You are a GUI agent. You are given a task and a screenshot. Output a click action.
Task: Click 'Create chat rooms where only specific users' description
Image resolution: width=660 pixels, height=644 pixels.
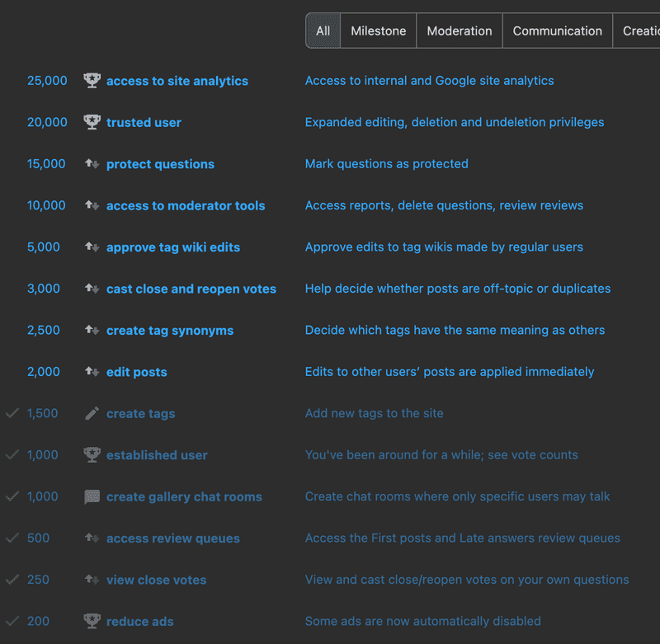(x=458, y=496)
